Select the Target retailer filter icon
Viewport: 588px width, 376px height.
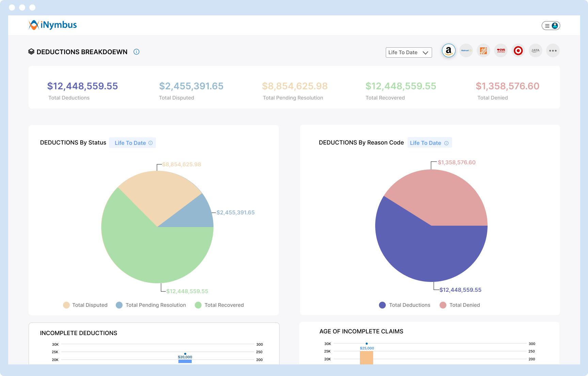[x=518, y=50]
